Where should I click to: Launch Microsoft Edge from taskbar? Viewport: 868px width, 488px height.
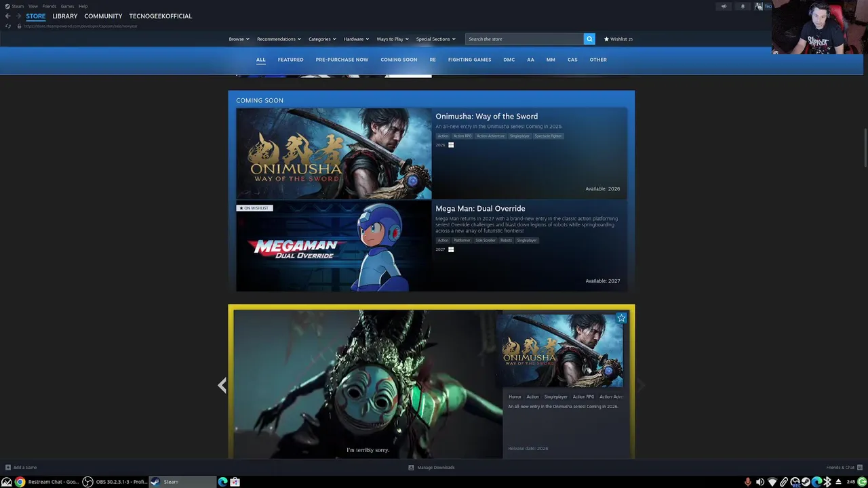click(x=222, y=482)
